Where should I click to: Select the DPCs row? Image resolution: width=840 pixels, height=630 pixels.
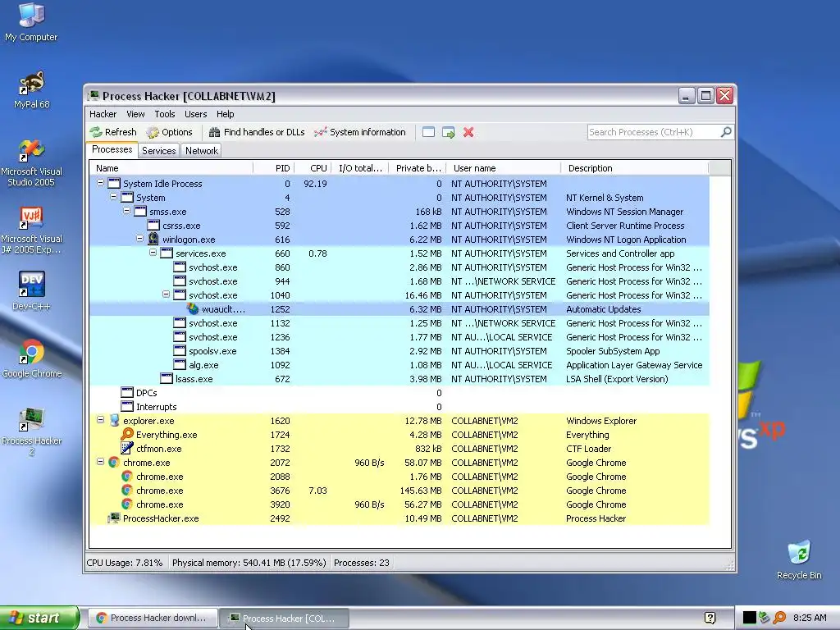(x=399, y=393)
